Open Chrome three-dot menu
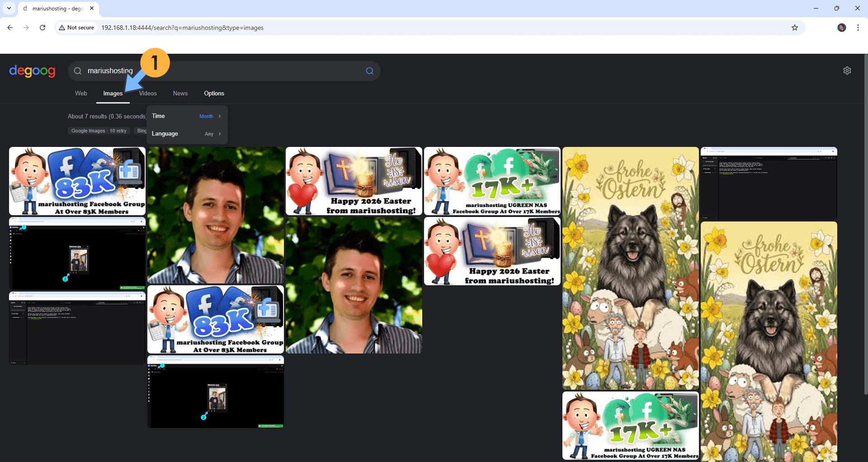This screenshot has height=462, width=868. (858, 28)
